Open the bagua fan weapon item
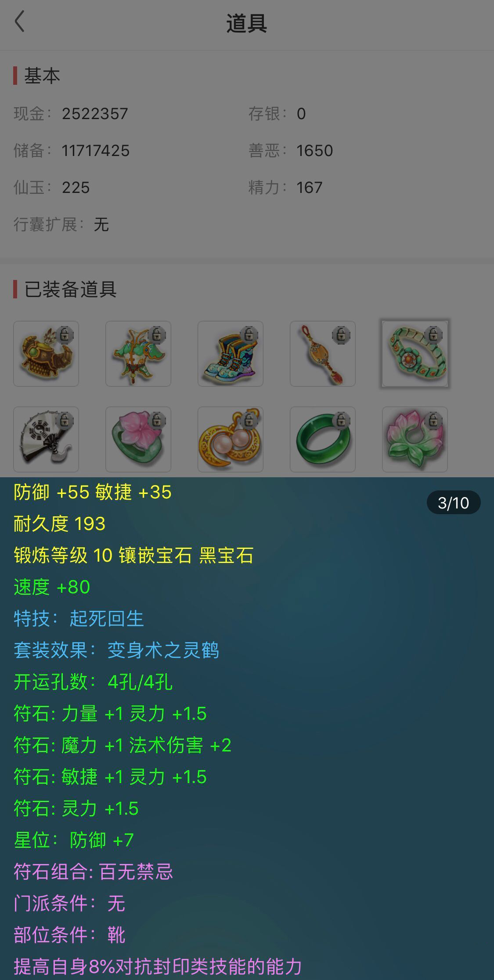 pyautogui.click(x=46, y=439)
